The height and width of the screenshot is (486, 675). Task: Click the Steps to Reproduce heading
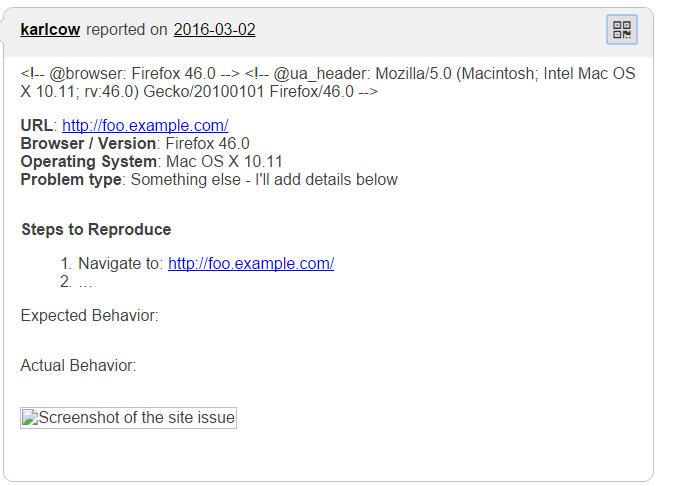tap(96, 230)
